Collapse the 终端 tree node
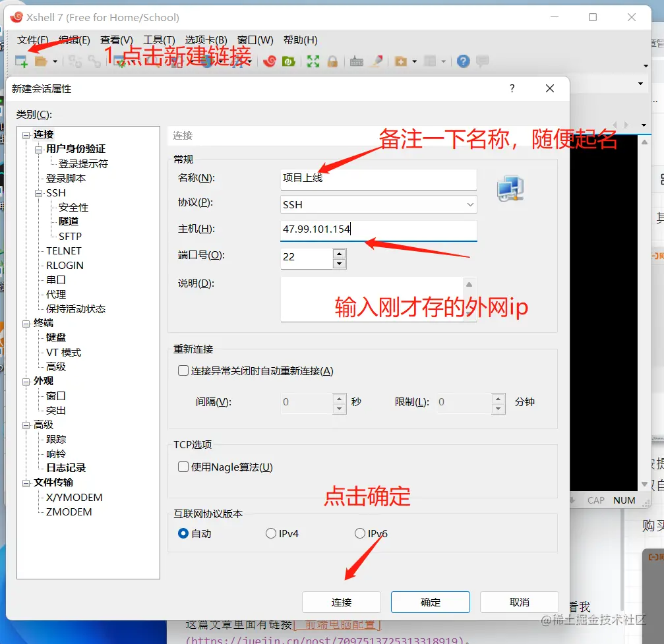The width and height of the screenshot is (664, 644). coord(26,324)
